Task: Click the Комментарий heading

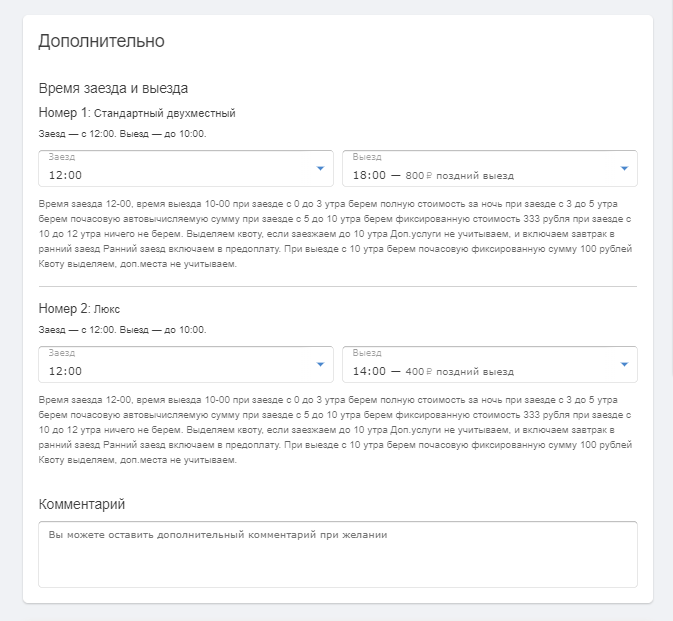Action: (x=82, y=504)
